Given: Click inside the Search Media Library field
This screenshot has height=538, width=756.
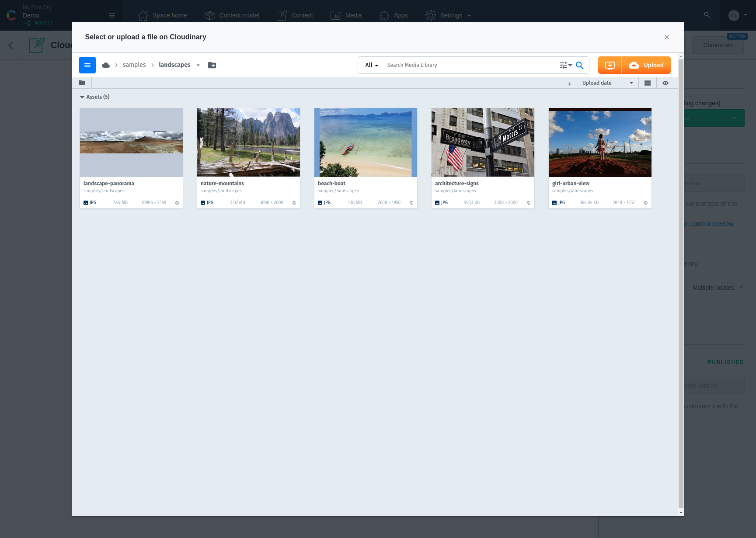Looking at the screenshot, I should (x=470, y=65).
